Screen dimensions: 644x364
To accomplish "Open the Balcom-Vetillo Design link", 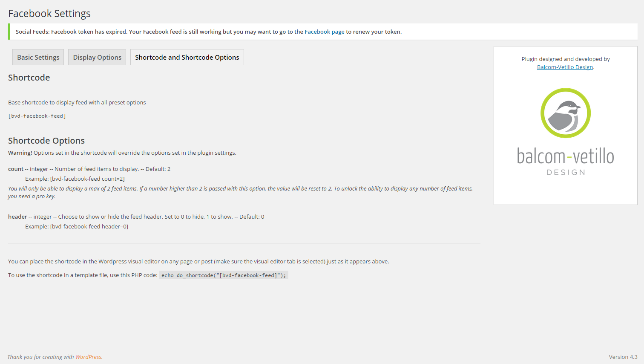I will [x=565, y=67].
